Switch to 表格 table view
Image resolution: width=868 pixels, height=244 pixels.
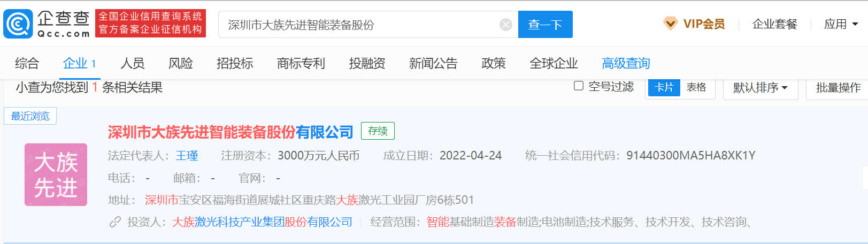click(x=696, y=87)
